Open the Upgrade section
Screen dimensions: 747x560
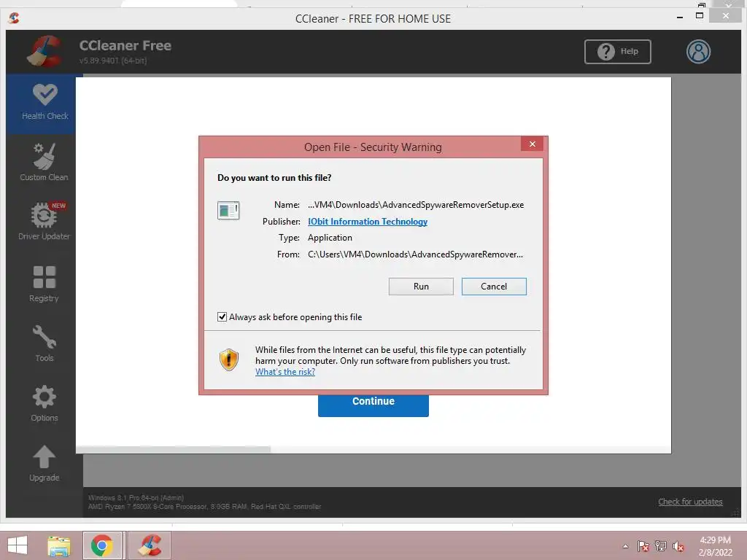[x=44, y=464]
